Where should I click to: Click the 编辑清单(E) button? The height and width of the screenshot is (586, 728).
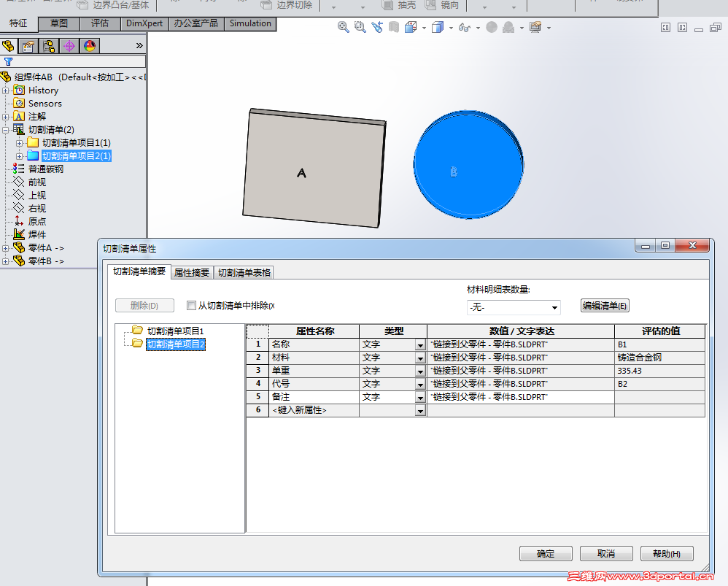point(605,306)
